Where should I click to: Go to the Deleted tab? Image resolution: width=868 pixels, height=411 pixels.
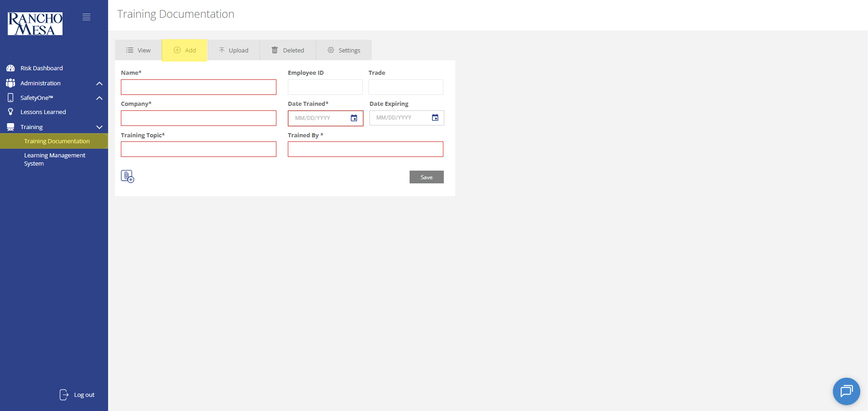pyautogui.click(x=288, y=50)
